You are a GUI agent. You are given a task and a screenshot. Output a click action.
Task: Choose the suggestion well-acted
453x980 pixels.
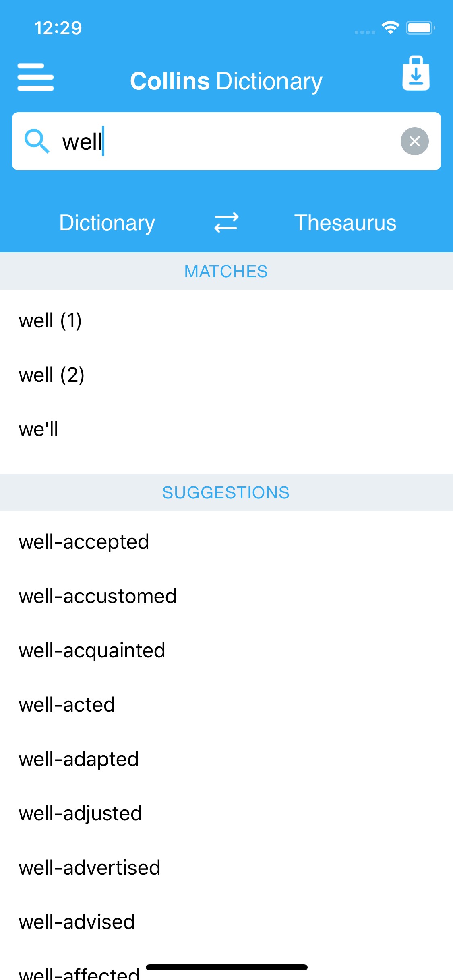67,705
